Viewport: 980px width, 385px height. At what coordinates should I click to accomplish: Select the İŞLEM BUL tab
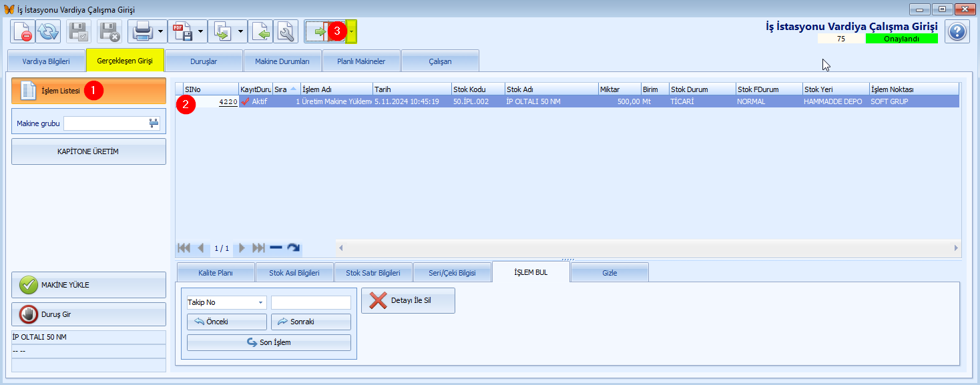(531, 272)
